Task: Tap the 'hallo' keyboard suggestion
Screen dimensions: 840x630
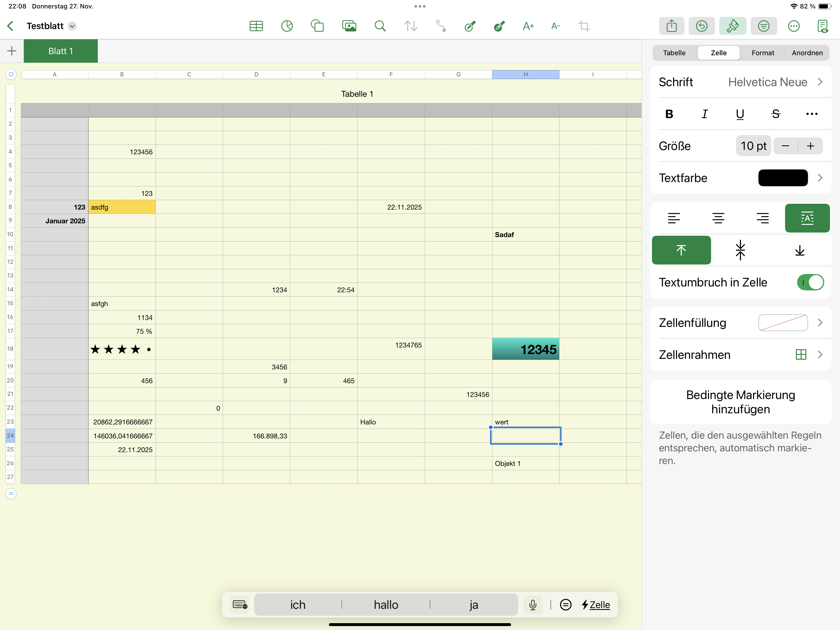Action: [x=386, y=605]
